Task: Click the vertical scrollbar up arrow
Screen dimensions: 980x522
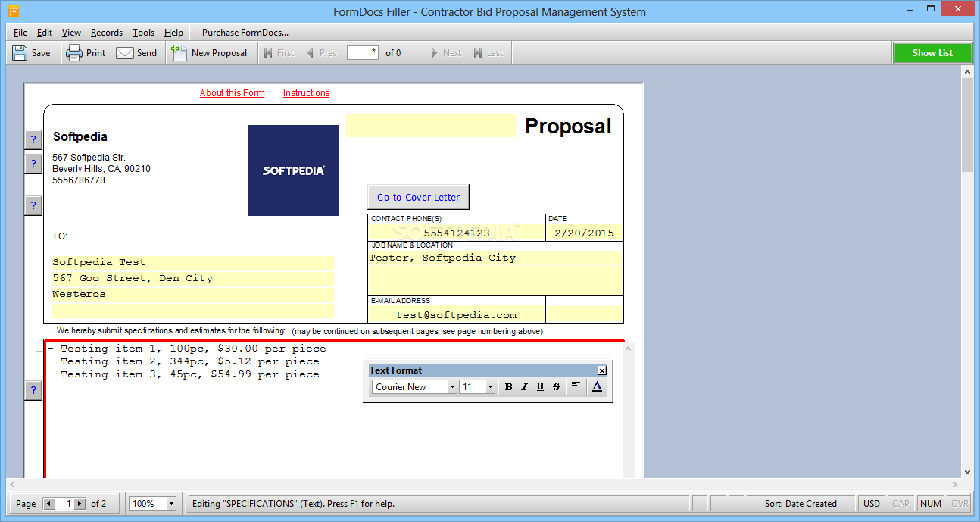Action: point(967,71)
